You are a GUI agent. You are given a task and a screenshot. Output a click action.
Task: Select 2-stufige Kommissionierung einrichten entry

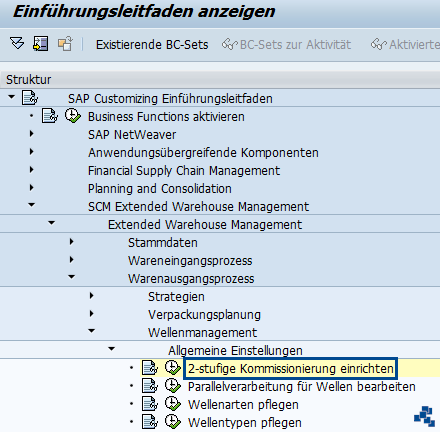coord(290,369)
